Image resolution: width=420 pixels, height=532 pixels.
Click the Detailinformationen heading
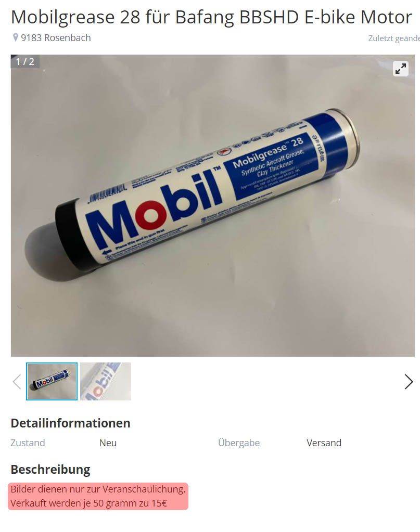click(x=71, y=423)
